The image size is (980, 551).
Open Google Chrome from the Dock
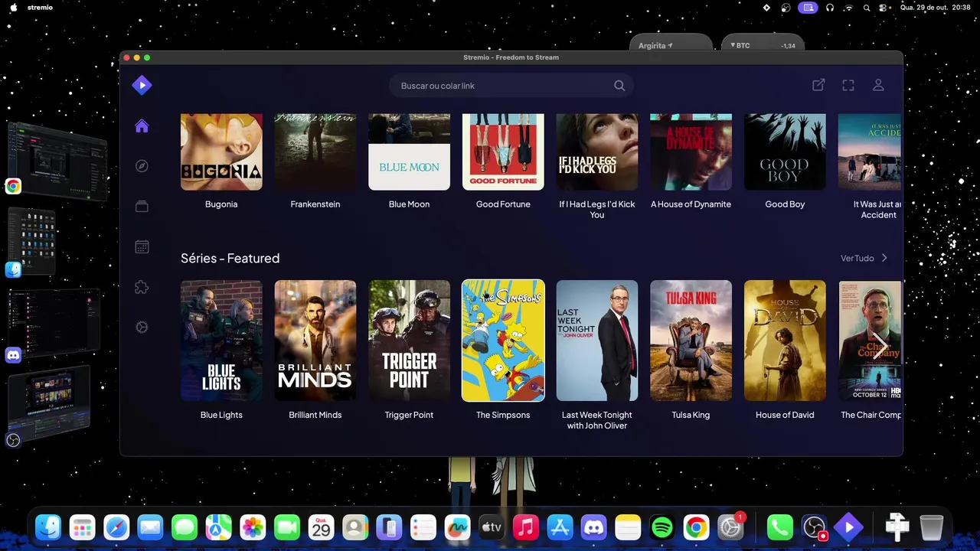(696, 527)
